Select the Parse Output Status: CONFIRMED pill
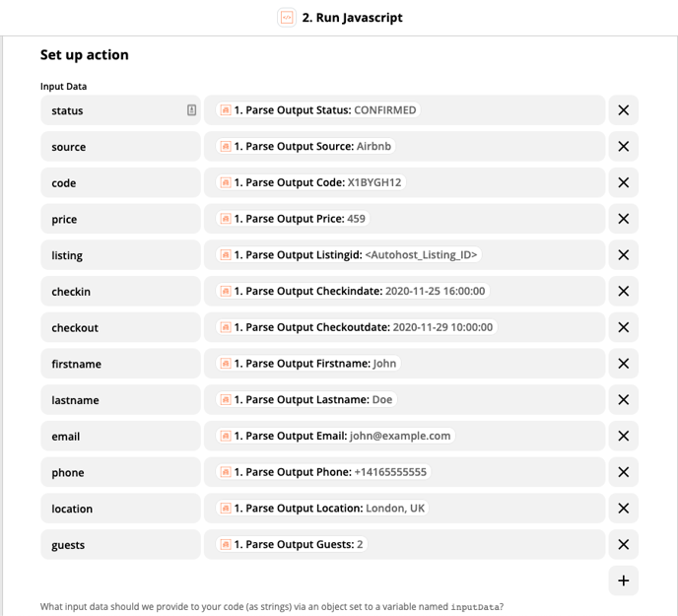Image resolution: width=678 pixels, height=616 pixels. pyautogui.click(x=318, y=110)
